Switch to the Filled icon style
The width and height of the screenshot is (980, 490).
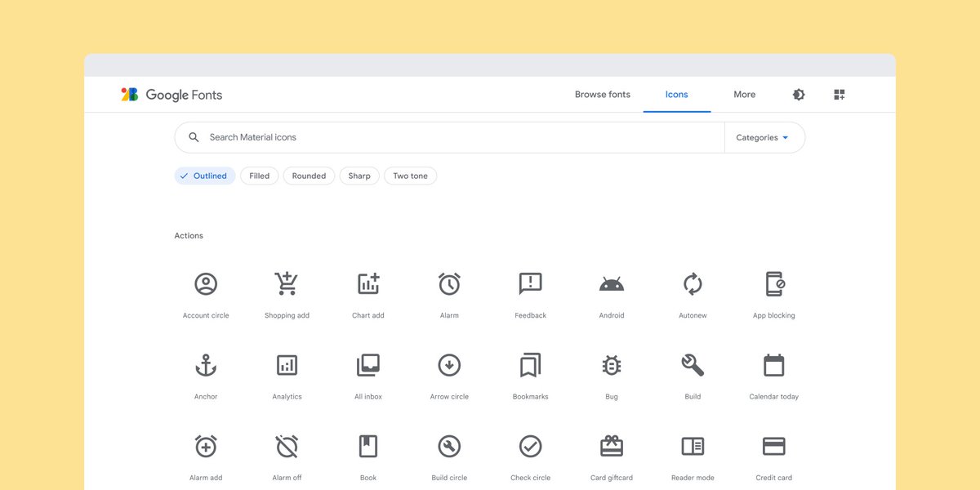tap(260, 176)
